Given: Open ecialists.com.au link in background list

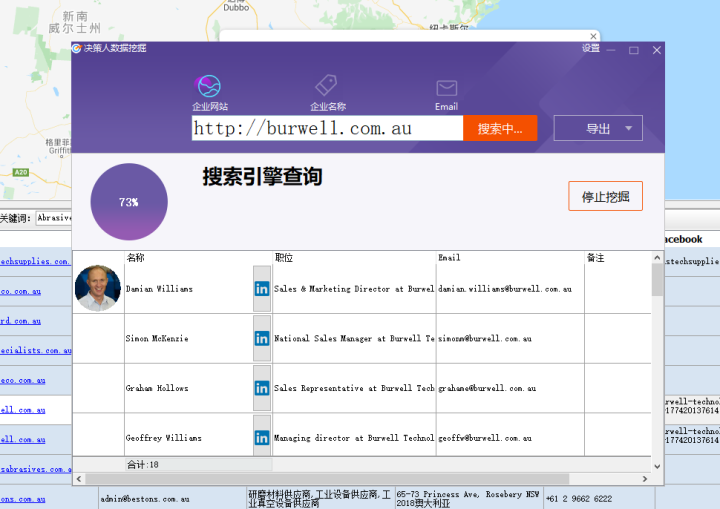Looking at the screenshot, I should click(36, 351).
